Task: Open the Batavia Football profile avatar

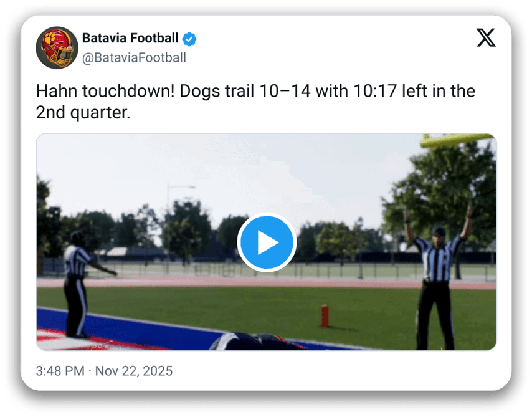Action: pyautogui.click(x=56, y=47)
